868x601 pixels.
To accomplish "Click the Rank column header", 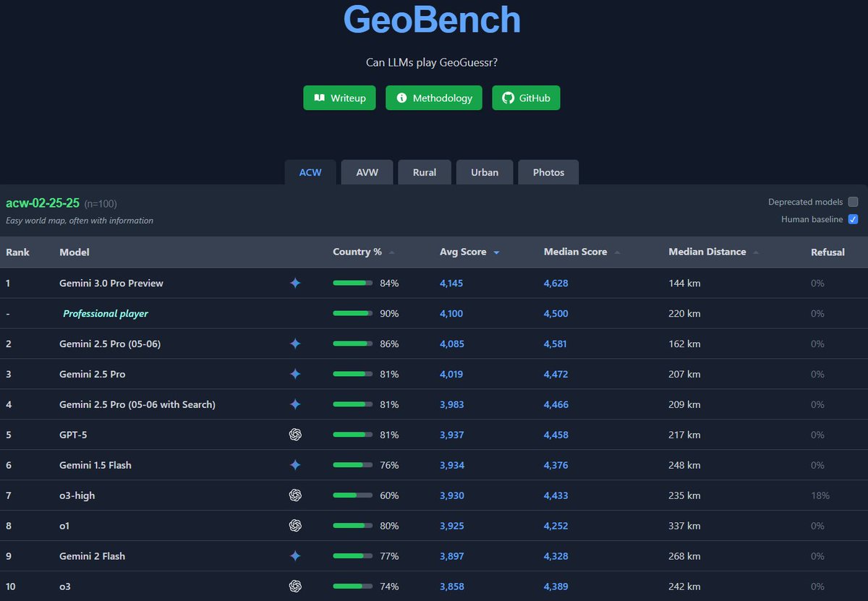I will 17,252.
